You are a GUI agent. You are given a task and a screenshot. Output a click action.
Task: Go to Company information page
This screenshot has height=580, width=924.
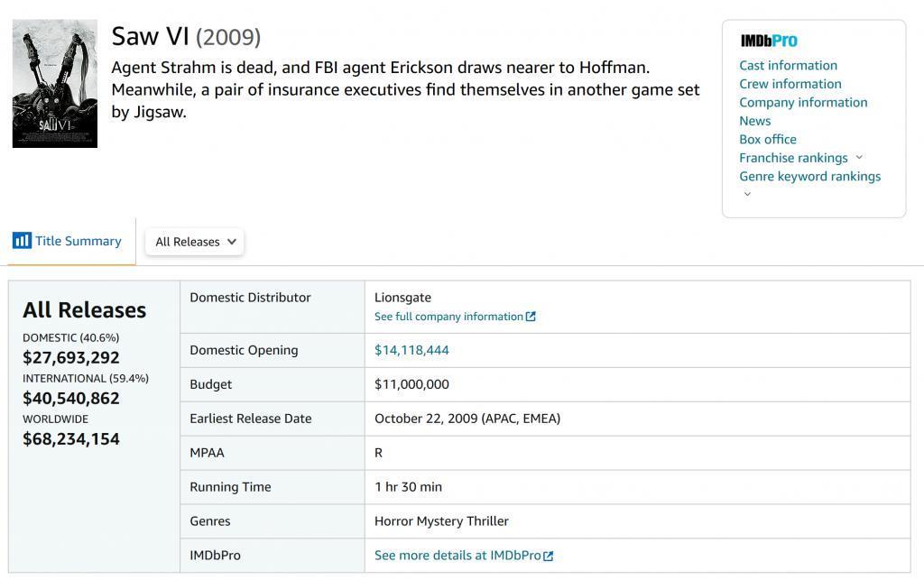click(x=803, y=102)
